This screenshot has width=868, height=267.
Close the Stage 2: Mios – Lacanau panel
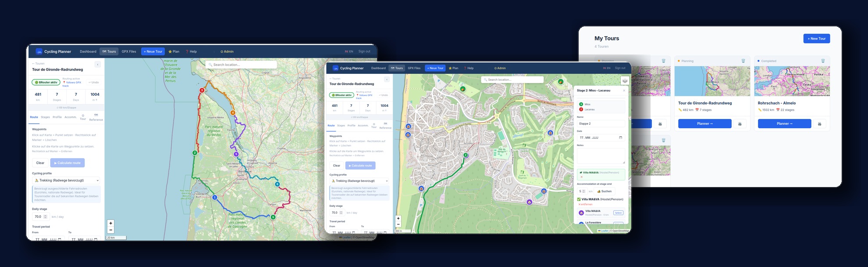coord(624,90)
